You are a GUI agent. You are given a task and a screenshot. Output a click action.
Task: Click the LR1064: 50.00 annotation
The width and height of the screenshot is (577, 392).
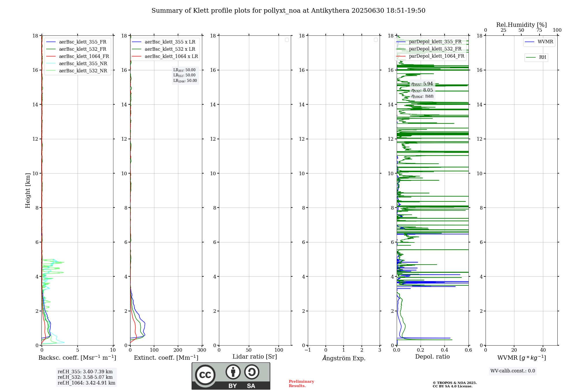coord(185,81)
